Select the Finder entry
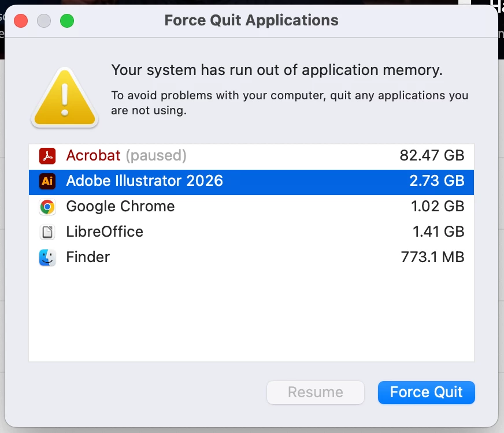Screen dimensions: 504x433 pyautogui.click(x=251, y=257)
